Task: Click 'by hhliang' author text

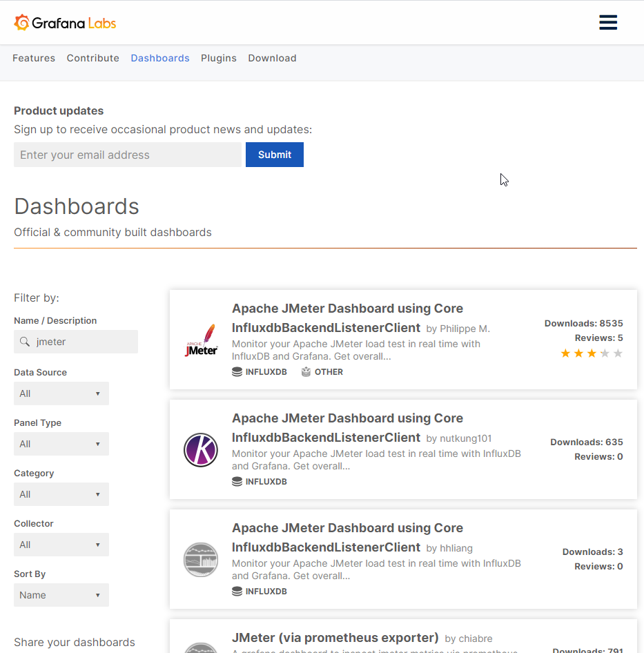Action: 449,549
